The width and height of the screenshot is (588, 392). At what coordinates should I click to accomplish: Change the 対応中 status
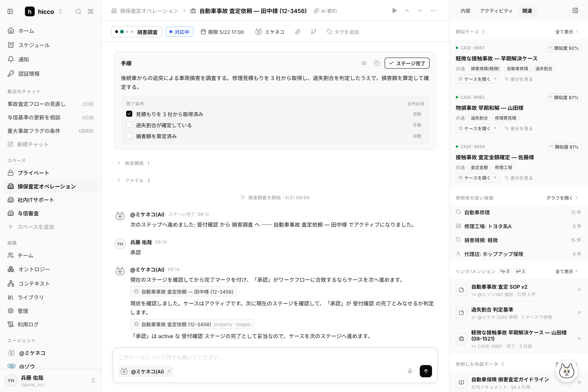coord(179,32)
